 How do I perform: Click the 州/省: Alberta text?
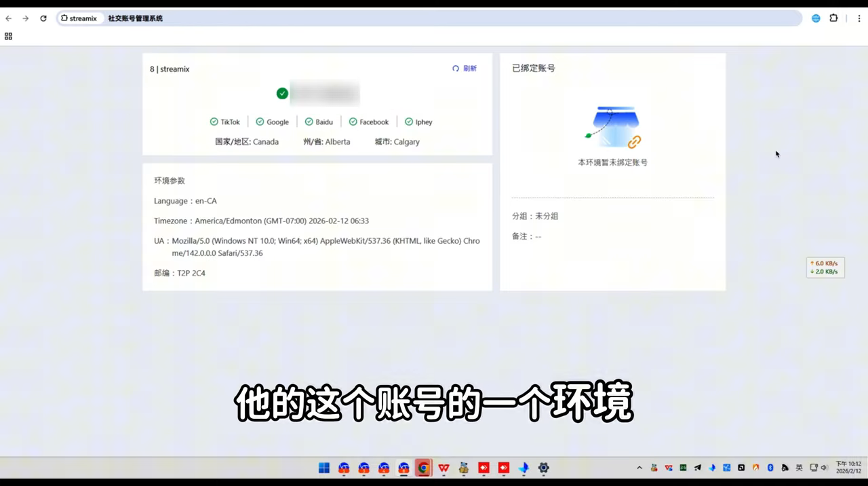[x=327, y=142]
